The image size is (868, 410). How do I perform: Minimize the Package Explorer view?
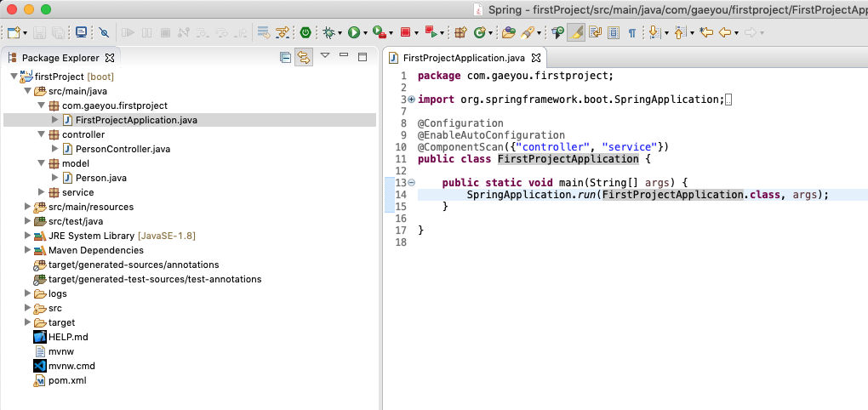[x=344, y=54]
